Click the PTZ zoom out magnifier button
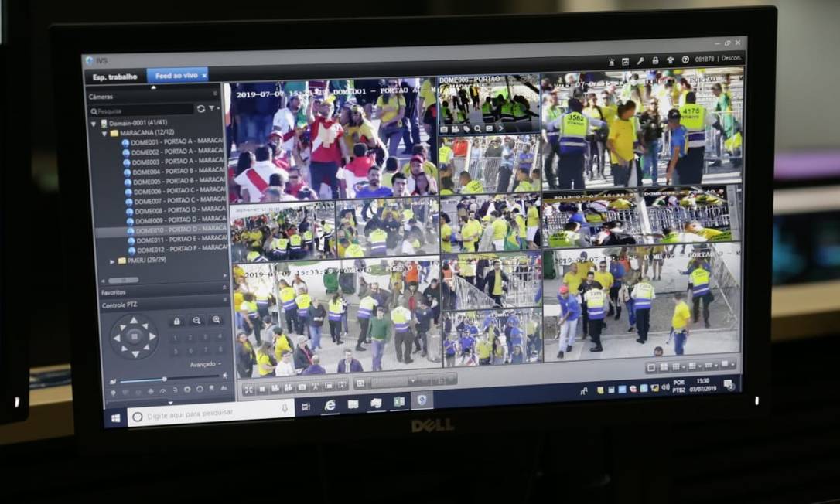Viewport: 840px width, 504px height. pyautogui.click(x=196, y=320)
